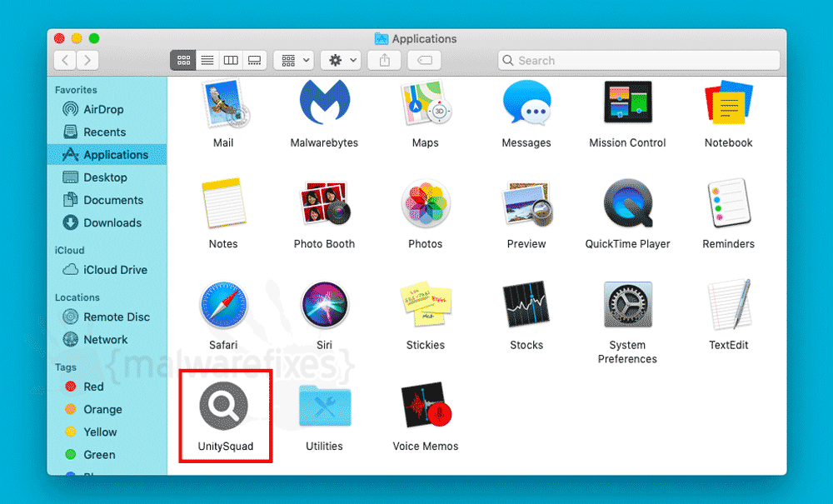
Task: Select the Photos app icon
Action: [426, 203]
